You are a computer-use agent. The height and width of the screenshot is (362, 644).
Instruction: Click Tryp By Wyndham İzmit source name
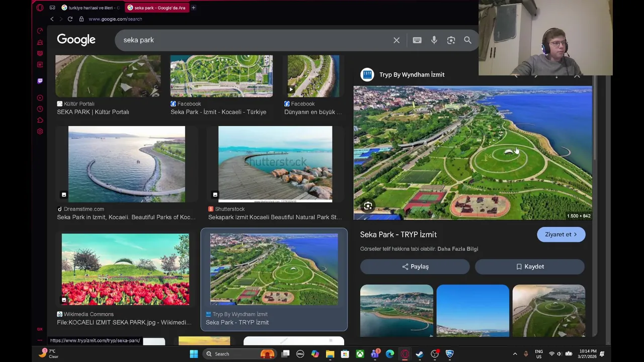[x=412, y=74]
